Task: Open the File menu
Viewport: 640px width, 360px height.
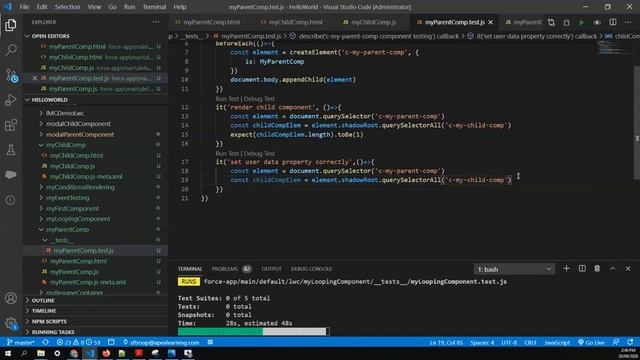Action: [x=24, y=7]
